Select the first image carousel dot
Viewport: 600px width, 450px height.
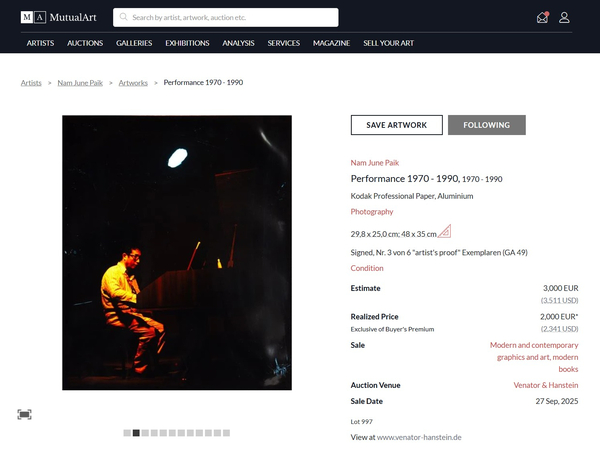(127, 433)
